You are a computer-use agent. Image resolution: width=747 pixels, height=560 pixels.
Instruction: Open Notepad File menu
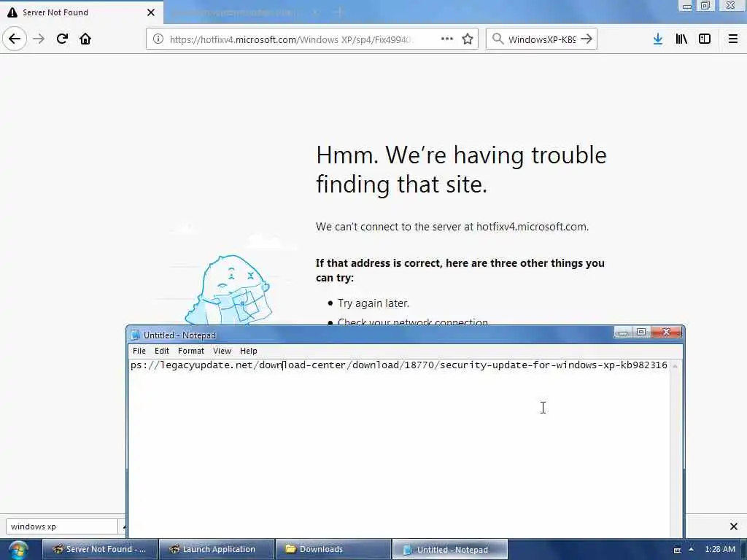[x=139, y=351]
